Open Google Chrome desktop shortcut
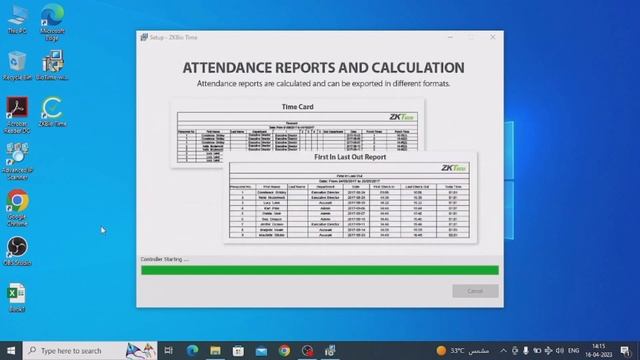640x360 pixels. coord(17,208)
